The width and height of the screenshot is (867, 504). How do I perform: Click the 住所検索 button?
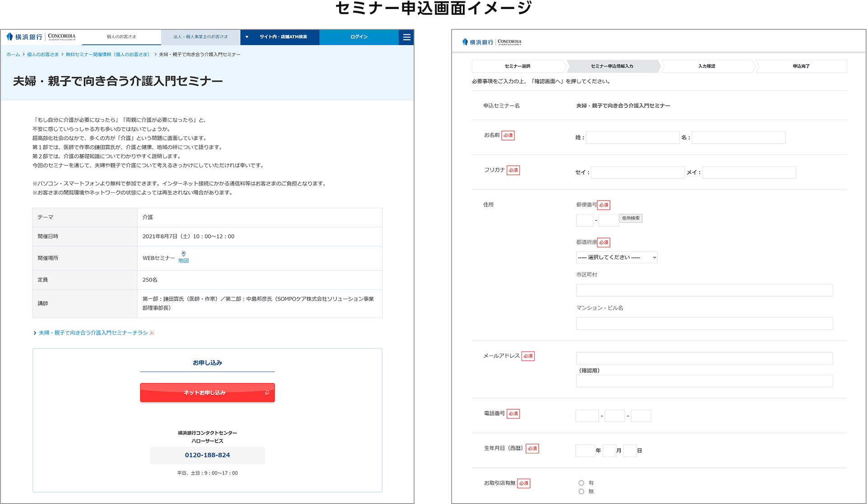[631, 218]
